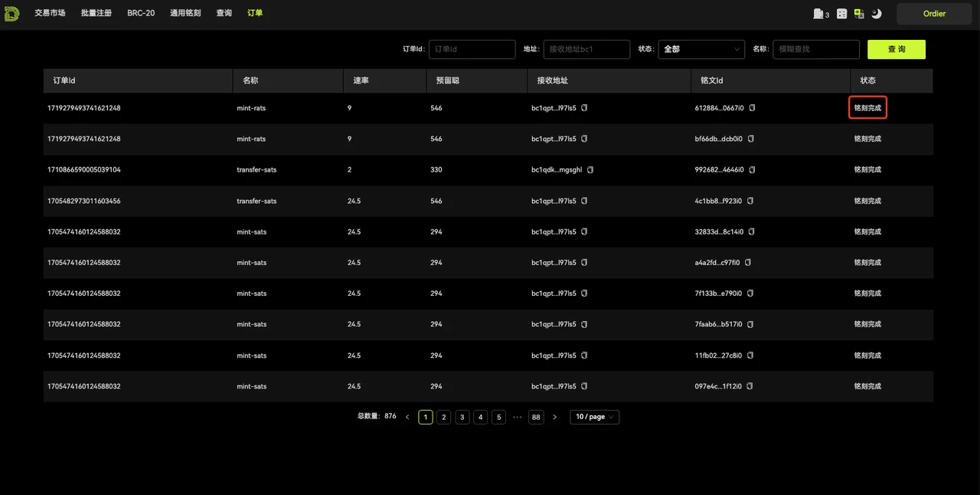Image resolution: width=980 pixels, height=495 pixels.
Task: Open the gas fee indicator showing 3
Action: coord(821,14)
